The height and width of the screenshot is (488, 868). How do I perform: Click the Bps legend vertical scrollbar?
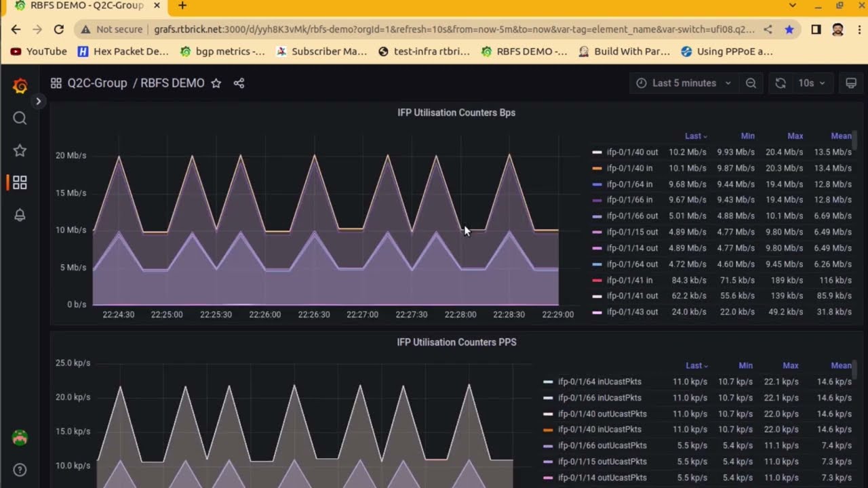point(856,142)
